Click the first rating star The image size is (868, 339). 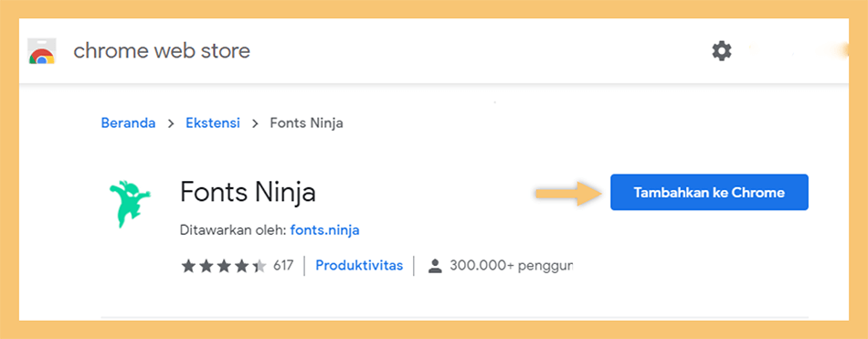point(188,266)
